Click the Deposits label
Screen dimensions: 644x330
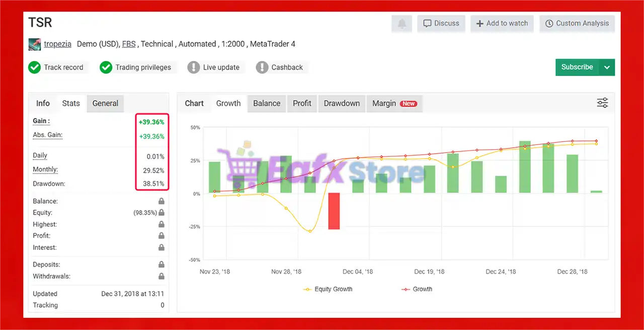46,265
